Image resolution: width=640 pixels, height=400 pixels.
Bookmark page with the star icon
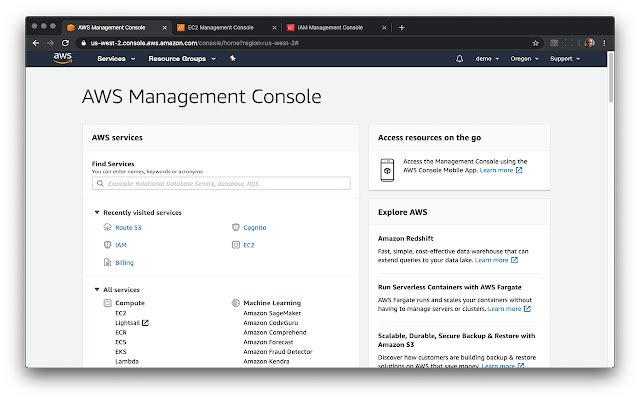point(535,43)
